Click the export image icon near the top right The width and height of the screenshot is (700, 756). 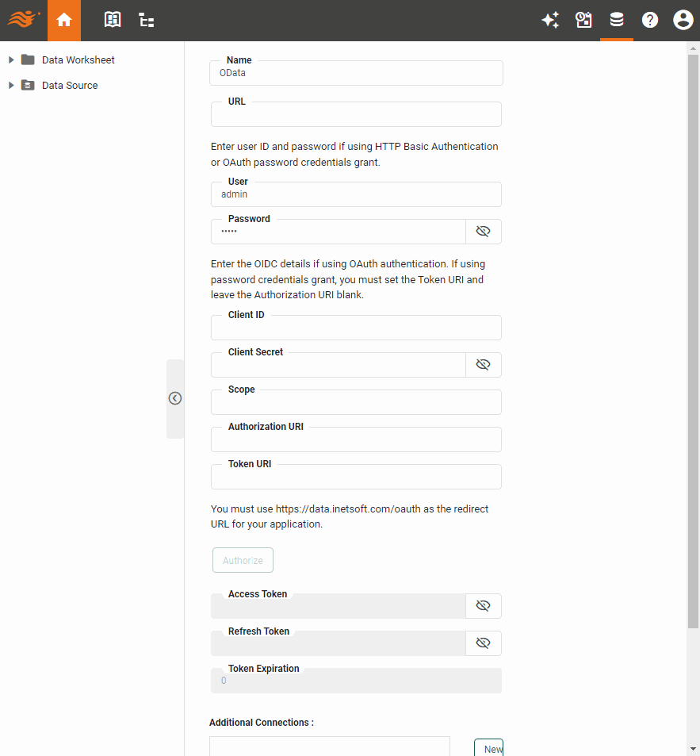click(x=583, y=20)
